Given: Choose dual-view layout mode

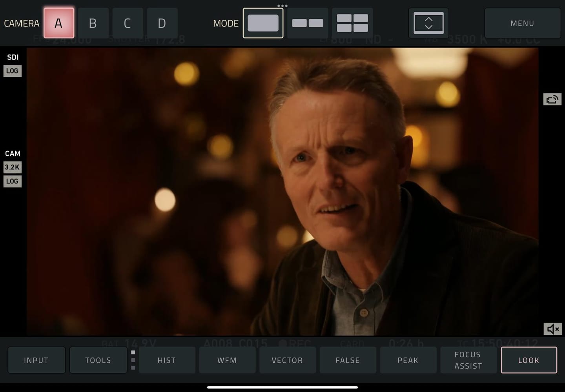Looking at the screenshot, I should 308,23.
